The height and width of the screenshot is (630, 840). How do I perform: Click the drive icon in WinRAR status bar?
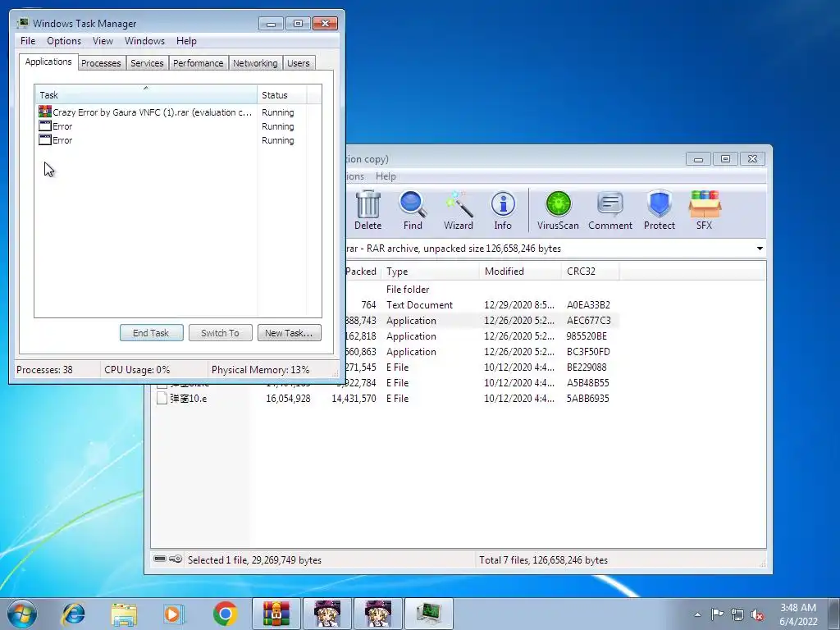pos(160,559)
